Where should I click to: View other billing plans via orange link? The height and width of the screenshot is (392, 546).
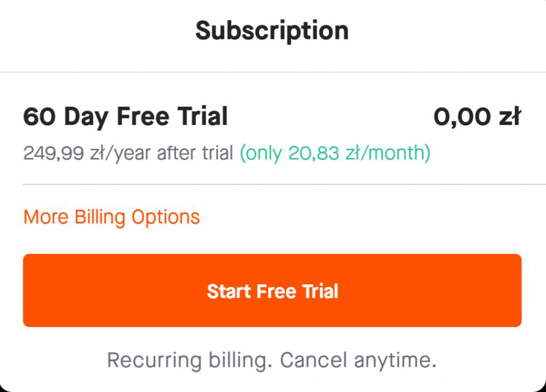tap(111, 217)
